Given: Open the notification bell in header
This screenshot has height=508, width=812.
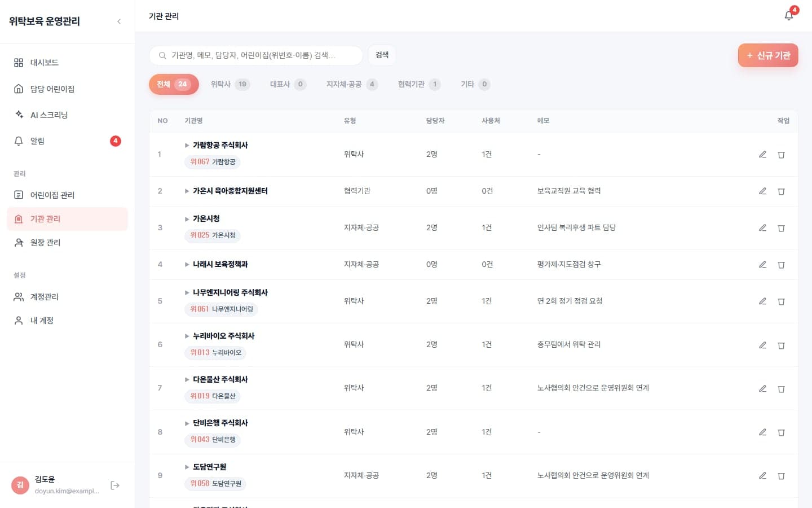Looking at the screenshot, I should (x=789, y=16).
